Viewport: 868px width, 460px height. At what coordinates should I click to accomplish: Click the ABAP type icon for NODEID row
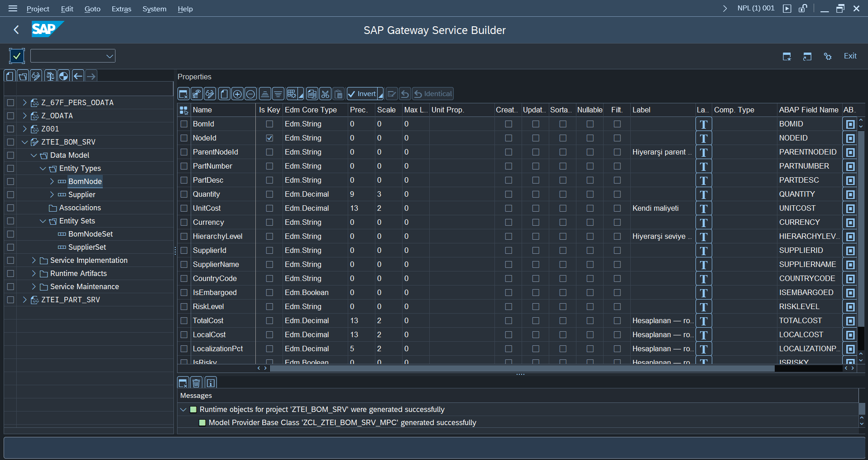point(850,138)
